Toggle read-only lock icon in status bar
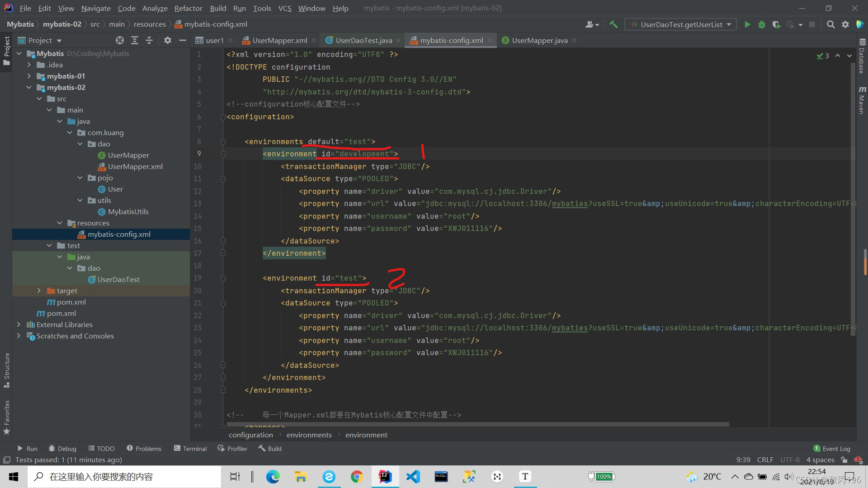This screenshot has height=488, width=868. tap(844, 460)
